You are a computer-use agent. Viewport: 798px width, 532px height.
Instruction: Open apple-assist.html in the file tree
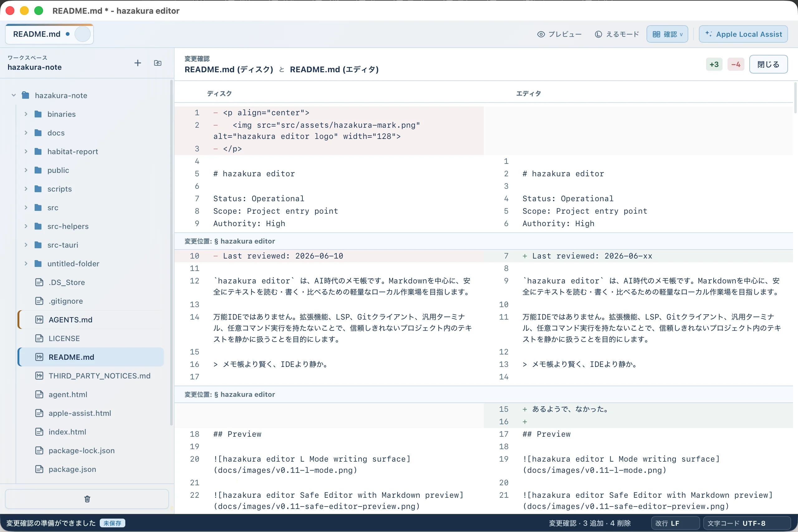91,413
